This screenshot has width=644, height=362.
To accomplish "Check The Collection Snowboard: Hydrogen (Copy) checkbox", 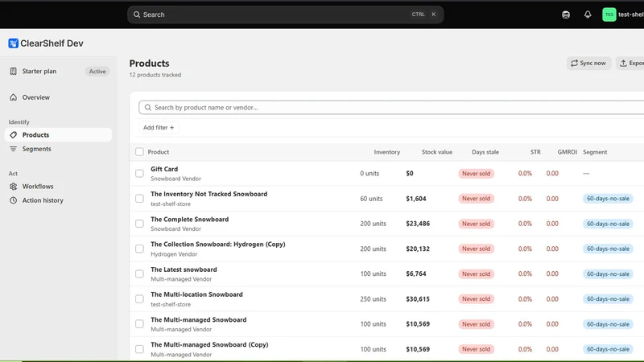I will tap(139, 249).
